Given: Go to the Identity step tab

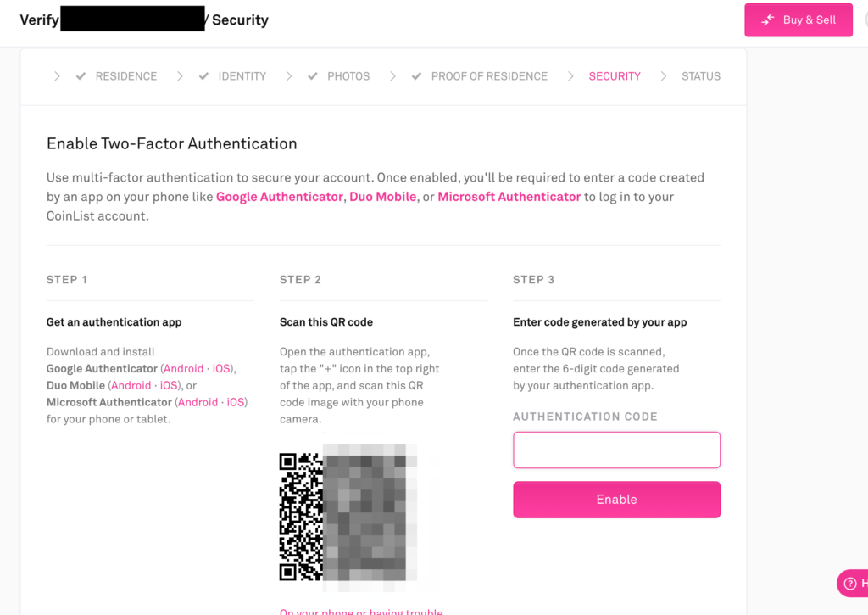Looking at the screenshot, I should pyautogui.click(x=242, y=76).
